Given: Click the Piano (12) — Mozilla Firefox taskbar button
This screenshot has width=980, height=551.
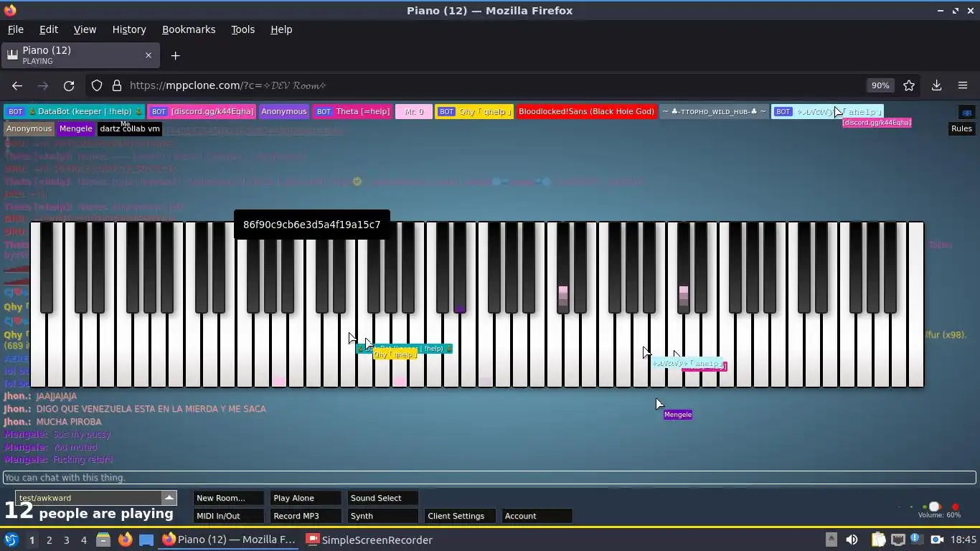Looking at the screenshot, I should coord(228,540).
